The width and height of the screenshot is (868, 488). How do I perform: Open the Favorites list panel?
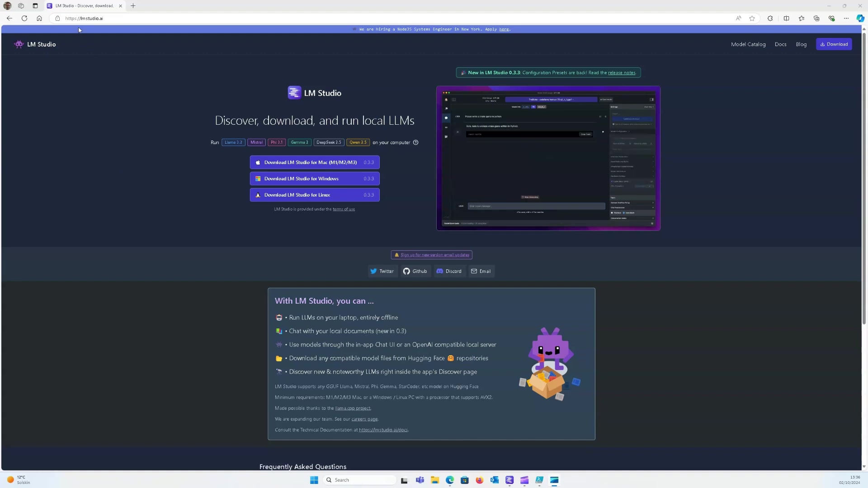pos(801,18)
